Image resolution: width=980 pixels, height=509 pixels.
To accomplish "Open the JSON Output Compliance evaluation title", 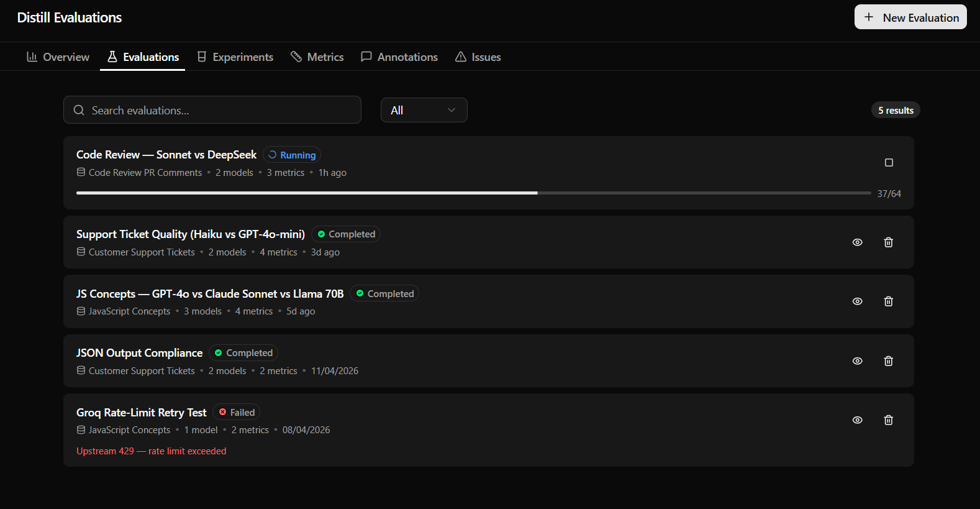I will [139, 353].
